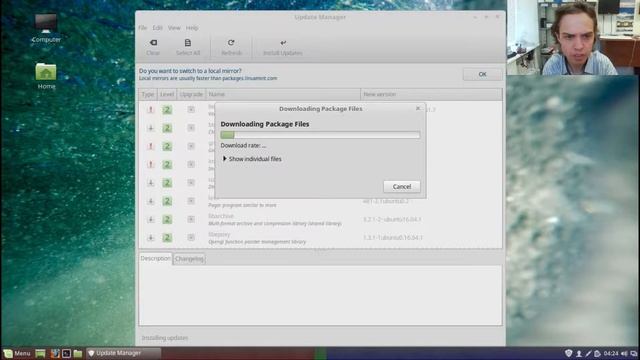
Task: Launch Firefox from the panel
Action: coord(55,353)
